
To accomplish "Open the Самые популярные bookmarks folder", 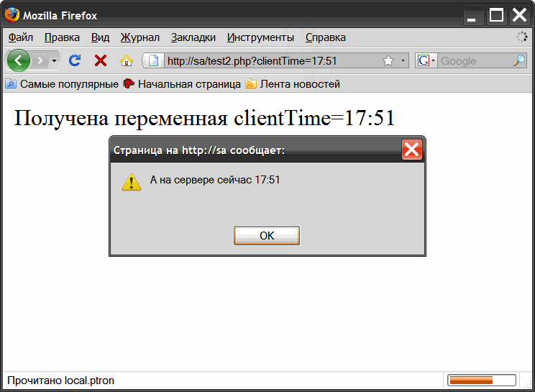I will [62, 84].
